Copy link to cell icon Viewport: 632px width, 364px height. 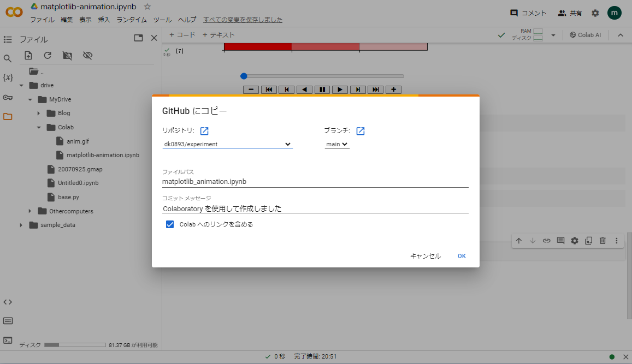click(x=547, y=241)
